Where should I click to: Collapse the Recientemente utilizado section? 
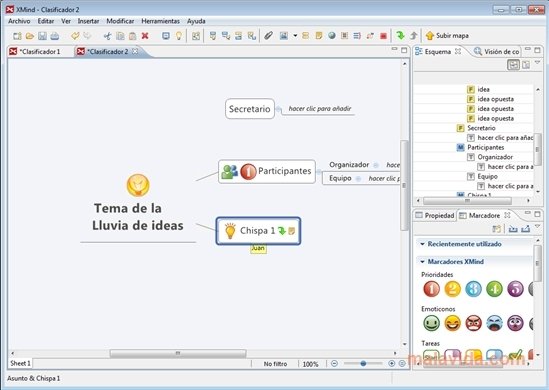(x=422, y=244)
